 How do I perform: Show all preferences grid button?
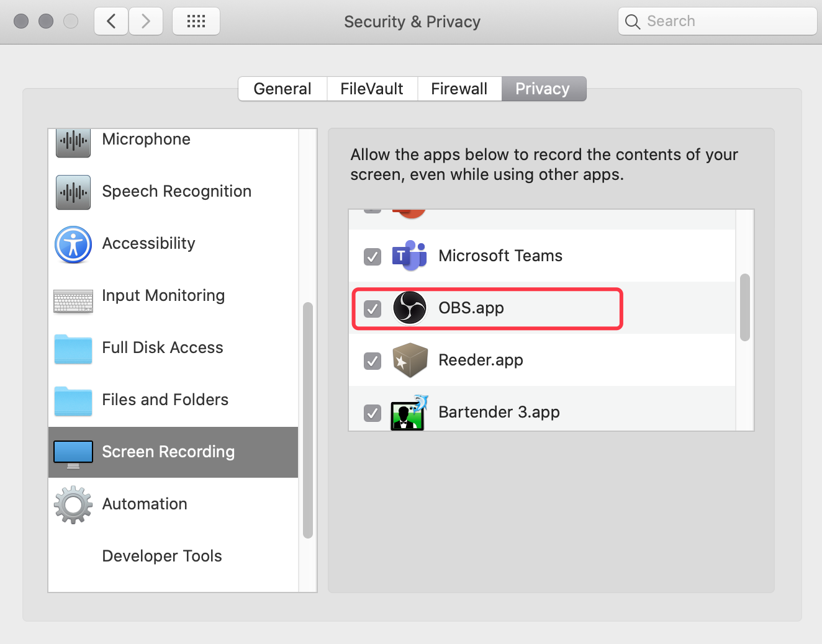click(196, 22)
